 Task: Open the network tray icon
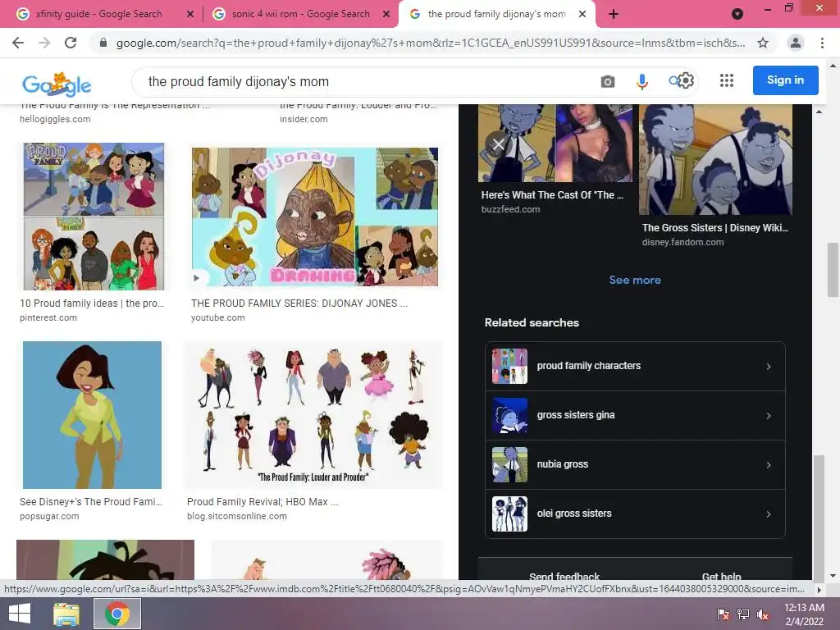tap(743, 614)
